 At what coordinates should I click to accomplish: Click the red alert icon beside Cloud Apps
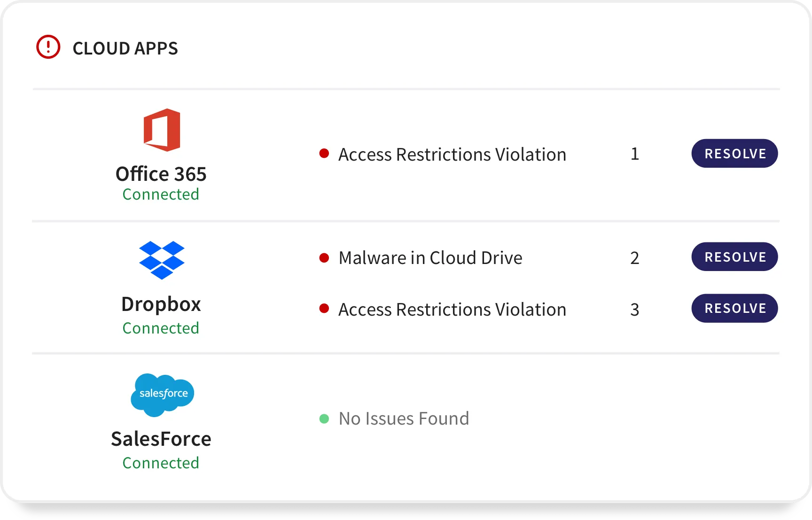pyautogui.click(x=48, y=47)
